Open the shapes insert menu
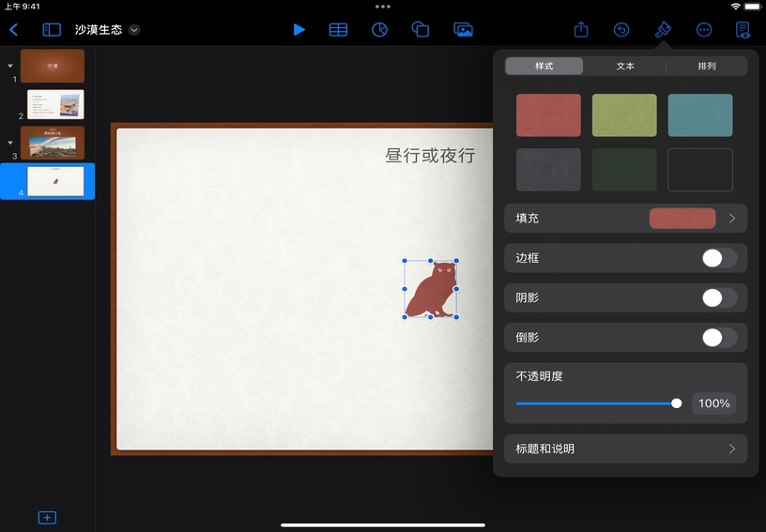This screenshot has height=532, width=766. tap(421, 30)
